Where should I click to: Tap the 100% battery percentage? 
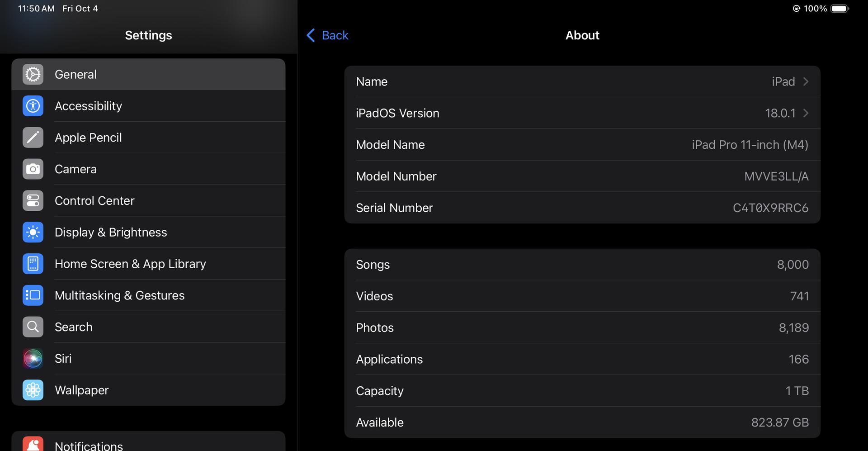click(815, 9)
